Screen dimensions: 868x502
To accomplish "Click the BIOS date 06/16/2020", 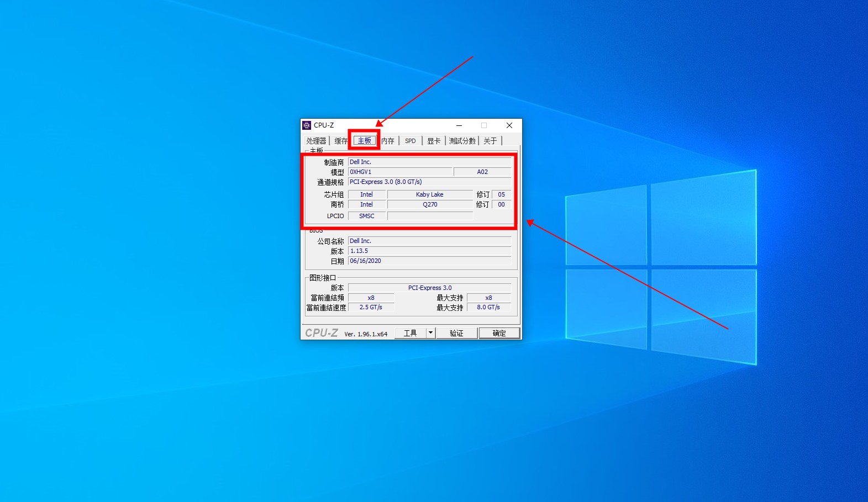I will click(x=430, y=261).
